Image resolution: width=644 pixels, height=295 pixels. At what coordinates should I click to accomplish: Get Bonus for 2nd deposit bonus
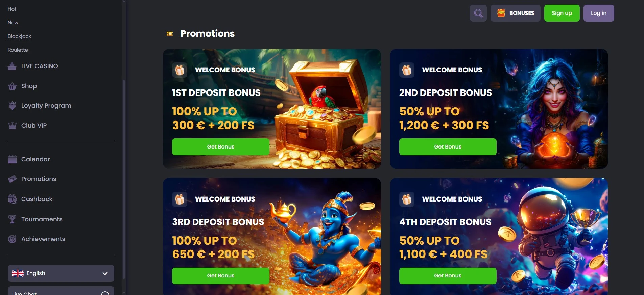(x=448, y=147)
